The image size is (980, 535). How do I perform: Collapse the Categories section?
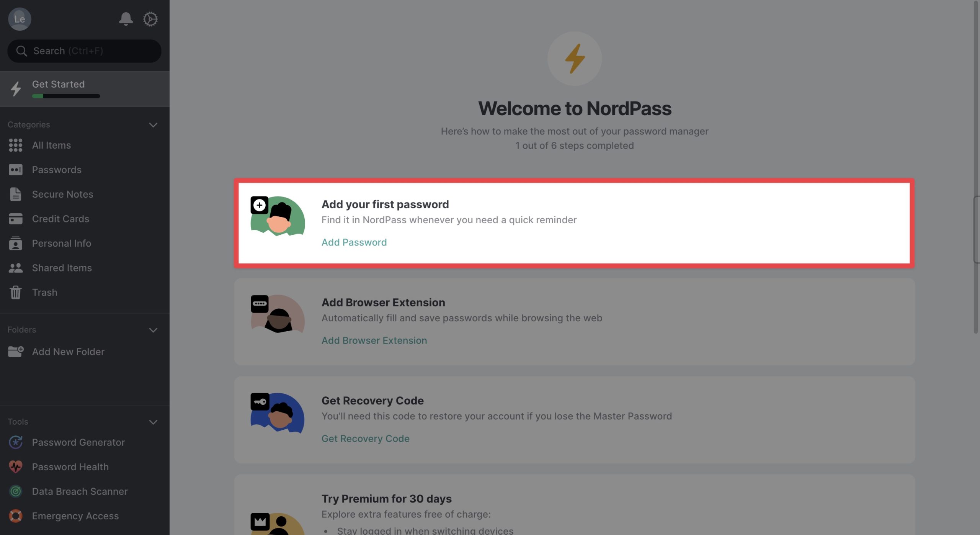pyautogui.click(x=153, y=125)
